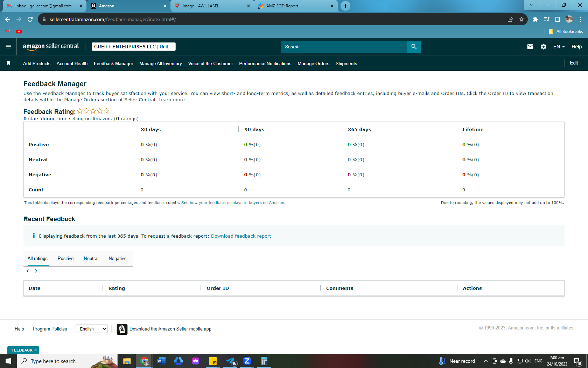The width and height of the screenshot is (588, 368).
Task: Click the Help link in the header
Action: click(577, 47)
